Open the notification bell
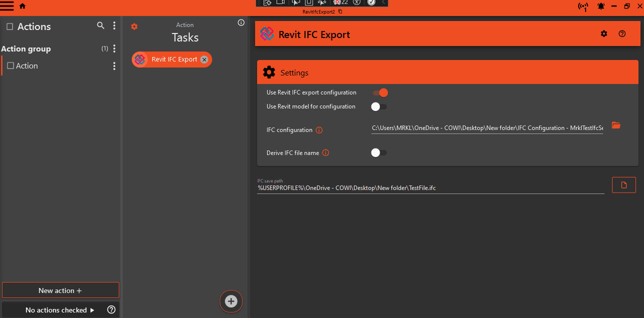644x318 pixels. [x=601, y=6]
